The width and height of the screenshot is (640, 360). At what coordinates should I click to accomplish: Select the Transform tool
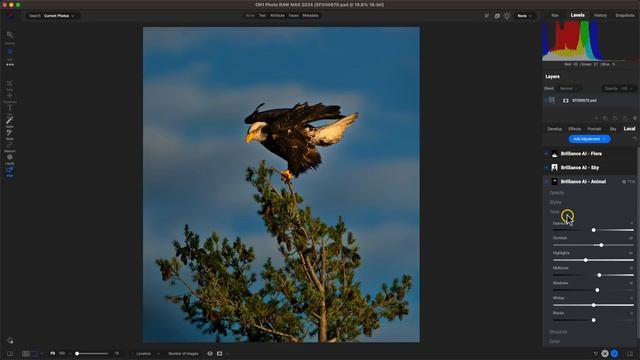point(9,96)
